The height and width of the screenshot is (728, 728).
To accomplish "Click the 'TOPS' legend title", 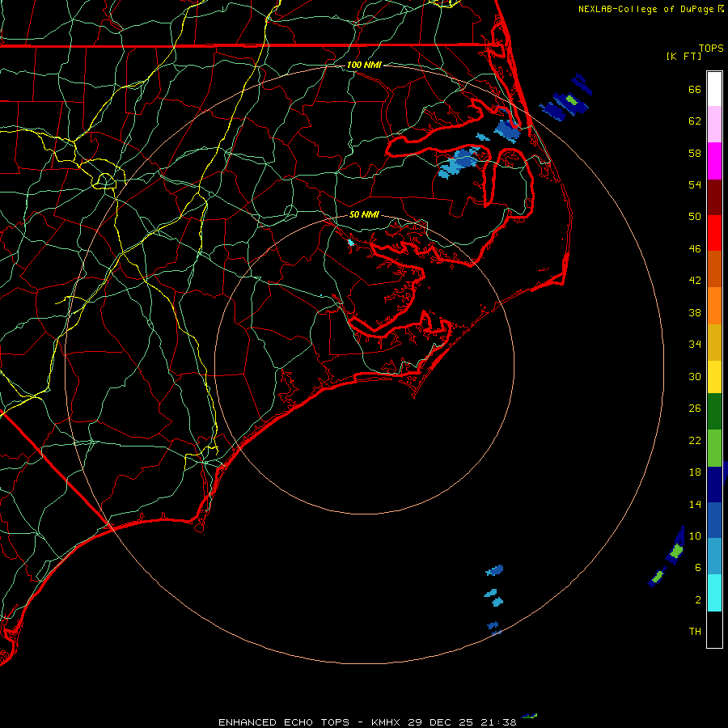I will pyautogui.click(x=711, y=49).
